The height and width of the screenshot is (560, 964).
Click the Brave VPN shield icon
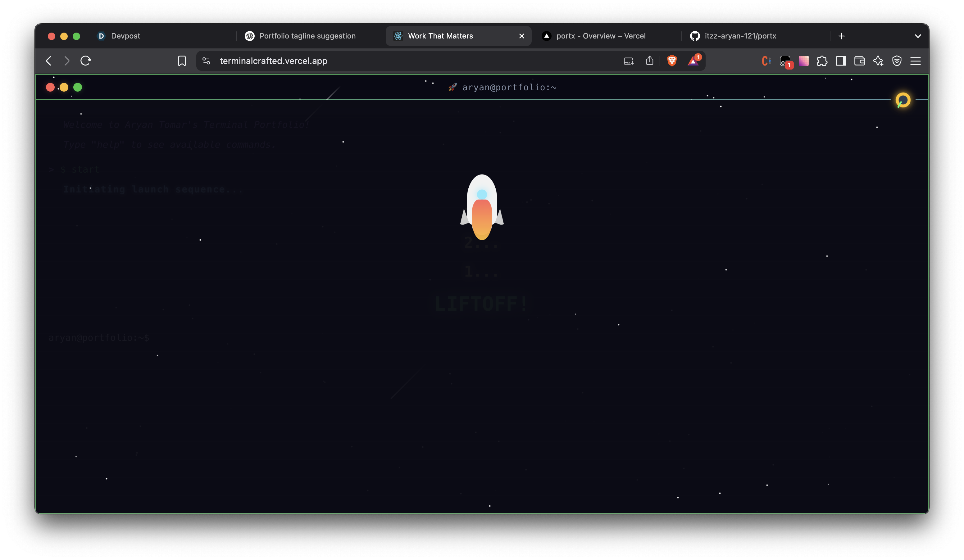[897, 61]
